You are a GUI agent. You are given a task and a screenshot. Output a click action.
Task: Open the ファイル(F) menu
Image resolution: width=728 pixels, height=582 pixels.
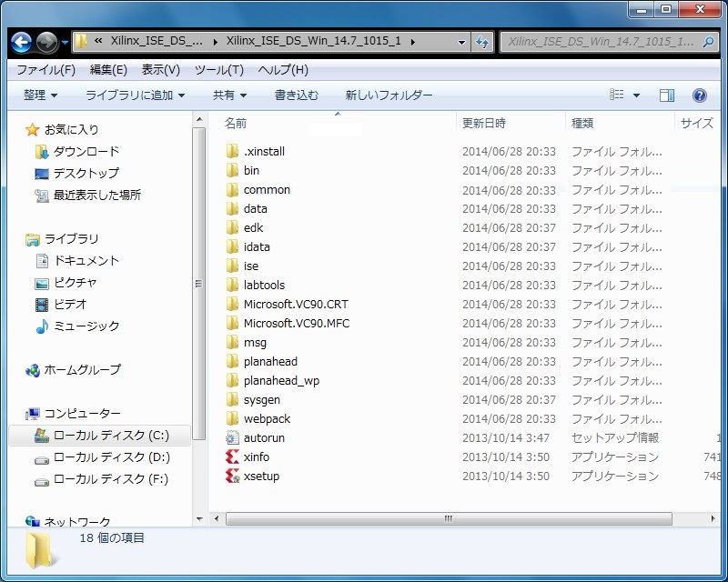[46, 70]
